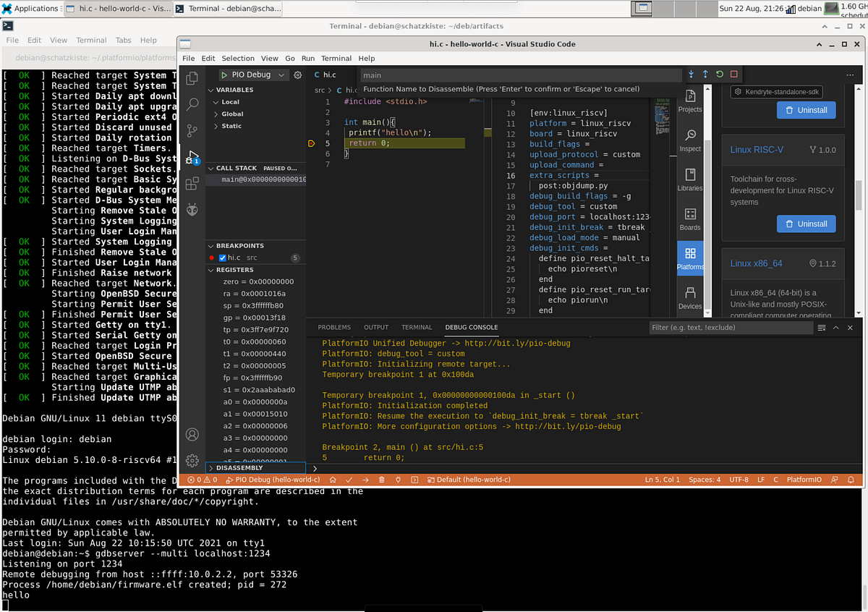Click the Restart debug session icon
The height and width of the screenshot is (612, 868).
point(718,74)
